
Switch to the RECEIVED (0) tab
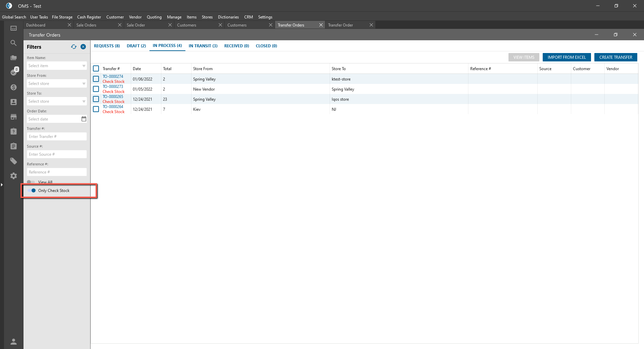click(x=236, y=46)
